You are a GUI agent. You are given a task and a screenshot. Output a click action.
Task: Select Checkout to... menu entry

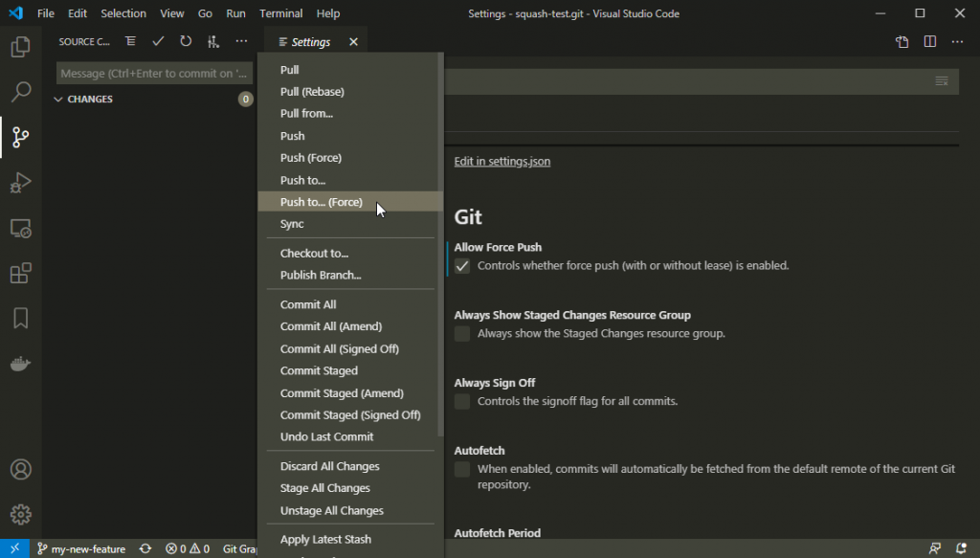tap(350, 253)
